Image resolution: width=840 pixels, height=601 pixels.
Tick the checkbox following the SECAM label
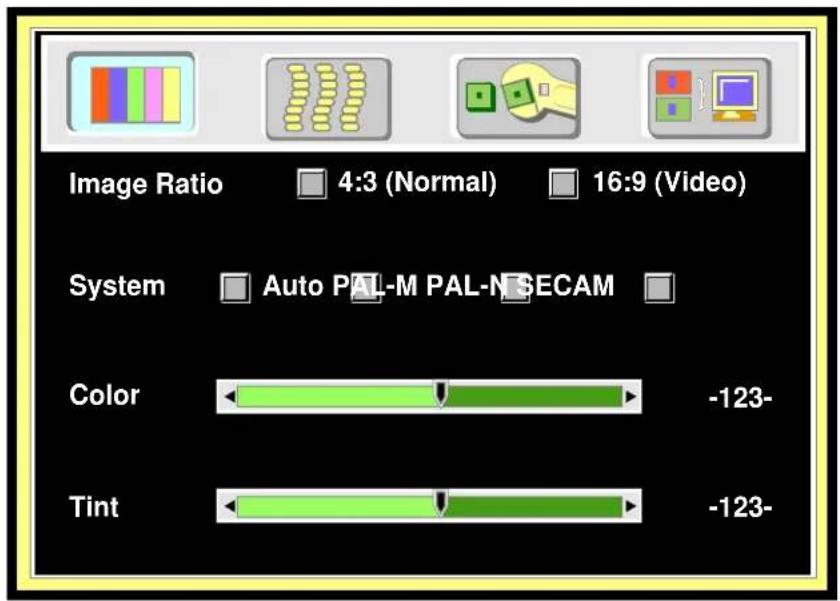tap(659, 288)
